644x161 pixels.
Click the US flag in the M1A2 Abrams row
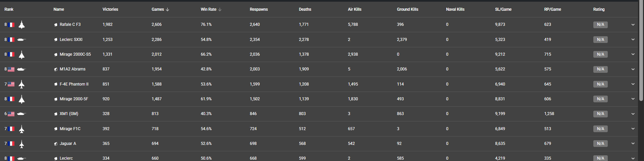click(x=11, y=69)
